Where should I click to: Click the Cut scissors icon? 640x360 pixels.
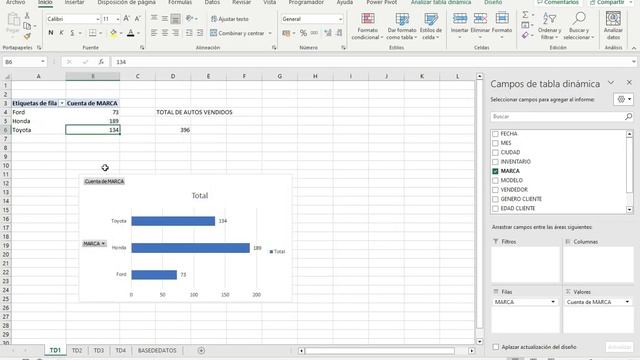[27, 16]
